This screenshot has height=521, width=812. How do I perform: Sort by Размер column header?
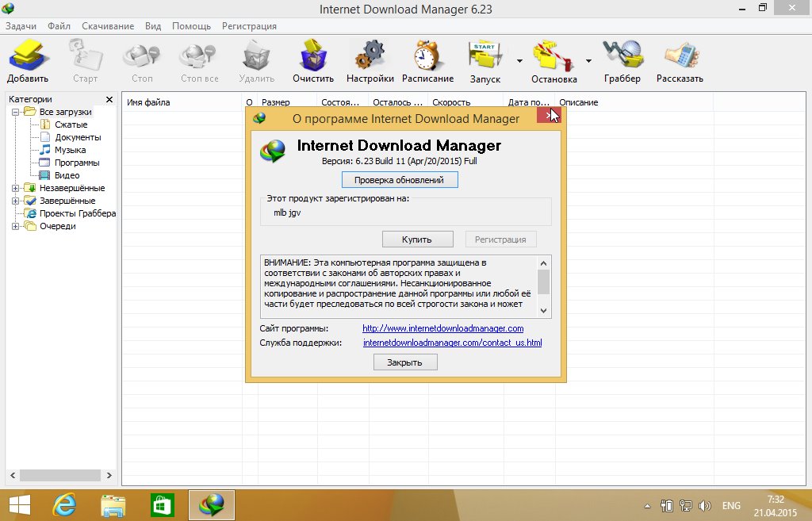pos(286,102)
